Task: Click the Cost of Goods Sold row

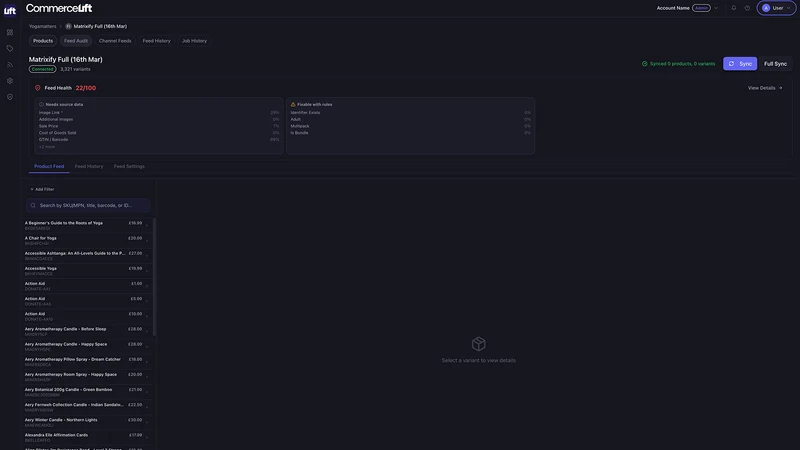Action: click(x=159, y=133)
